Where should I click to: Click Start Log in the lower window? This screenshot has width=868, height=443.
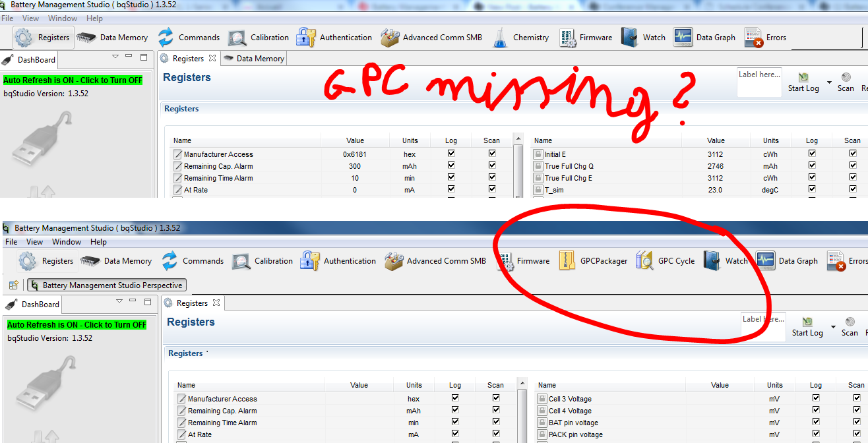(x=807, y=327)
